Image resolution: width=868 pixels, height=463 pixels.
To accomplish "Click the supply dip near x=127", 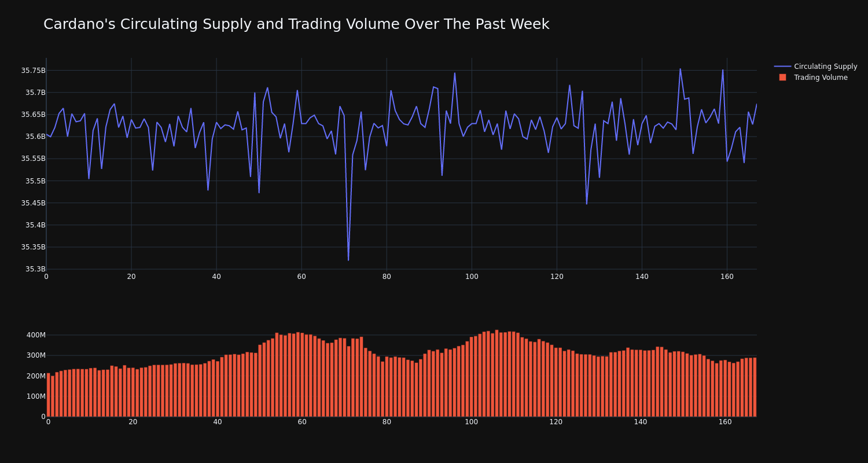I will coord(586,204).
